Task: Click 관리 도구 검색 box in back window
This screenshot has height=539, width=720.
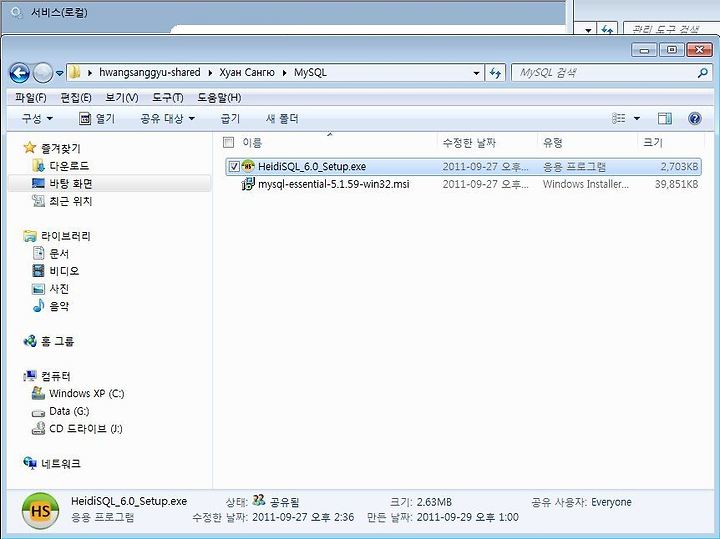Action: [671, 29]
